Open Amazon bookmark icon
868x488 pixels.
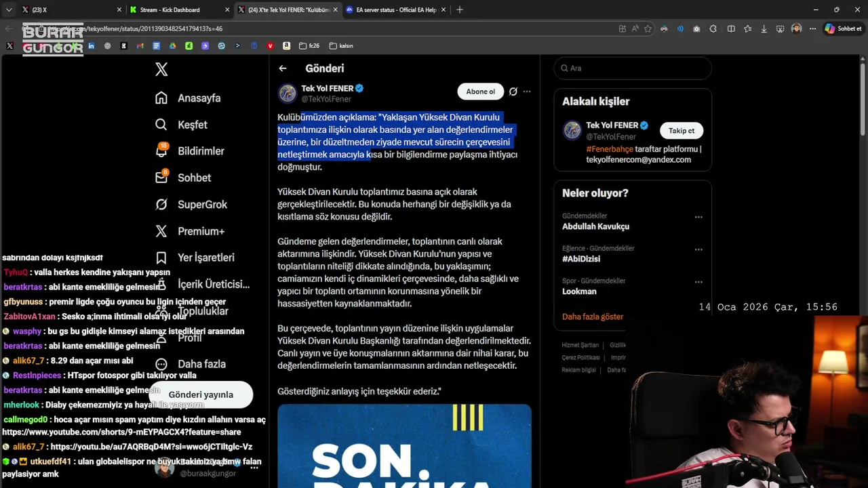(286, 46)
